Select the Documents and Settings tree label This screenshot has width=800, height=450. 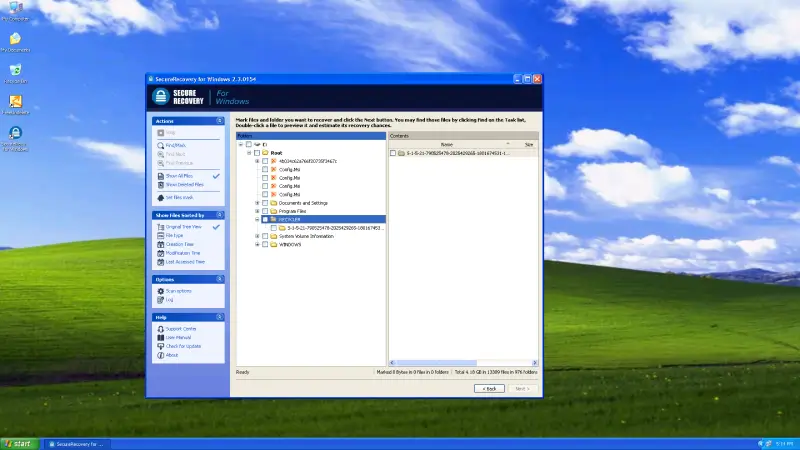click(303, 203)
